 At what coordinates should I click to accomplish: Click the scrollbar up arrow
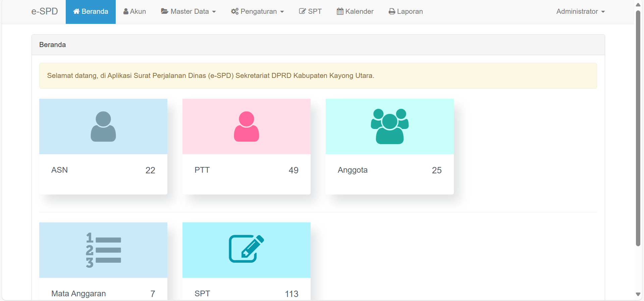click(638, 4)
